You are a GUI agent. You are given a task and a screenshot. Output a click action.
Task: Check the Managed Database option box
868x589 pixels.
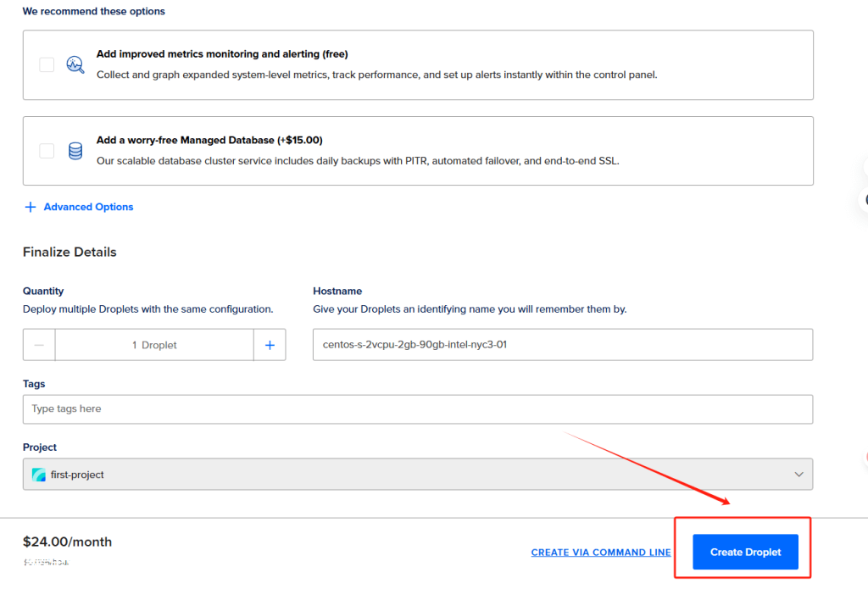coord(47,151)
